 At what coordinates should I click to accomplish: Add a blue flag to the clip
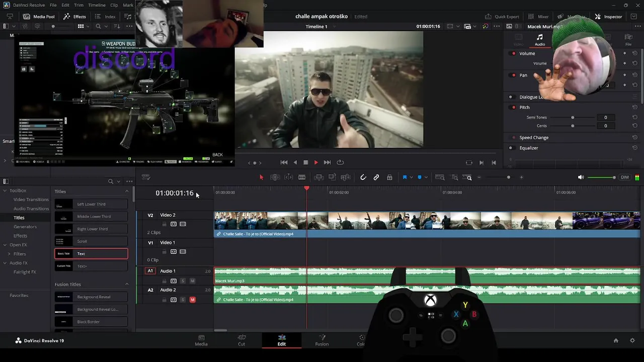pyautogui.click(x=405, y=177)
